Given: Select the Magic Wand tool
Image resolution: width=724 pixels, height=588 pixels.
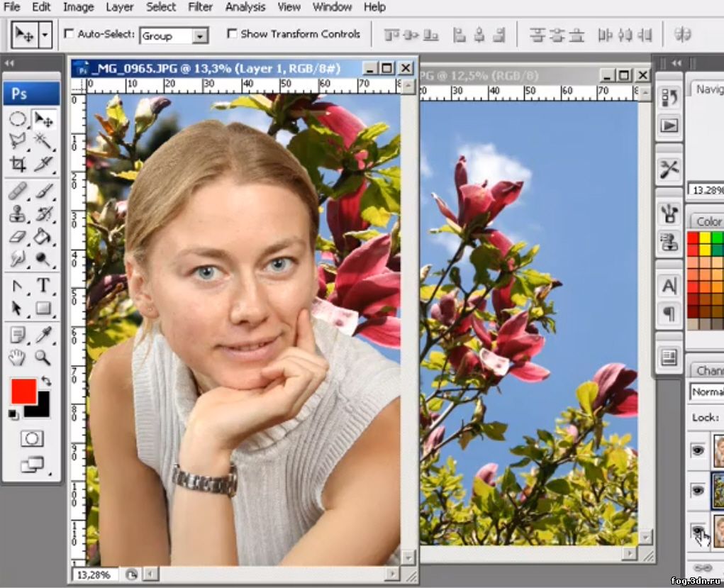Looking at the screenshot, I should pos(43,141).
